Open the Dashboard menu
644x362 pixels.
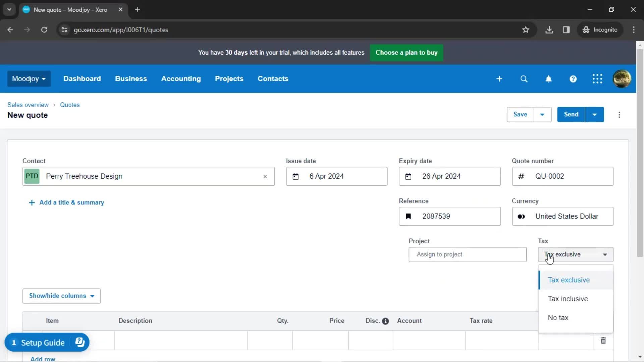[x=82, y=79]
